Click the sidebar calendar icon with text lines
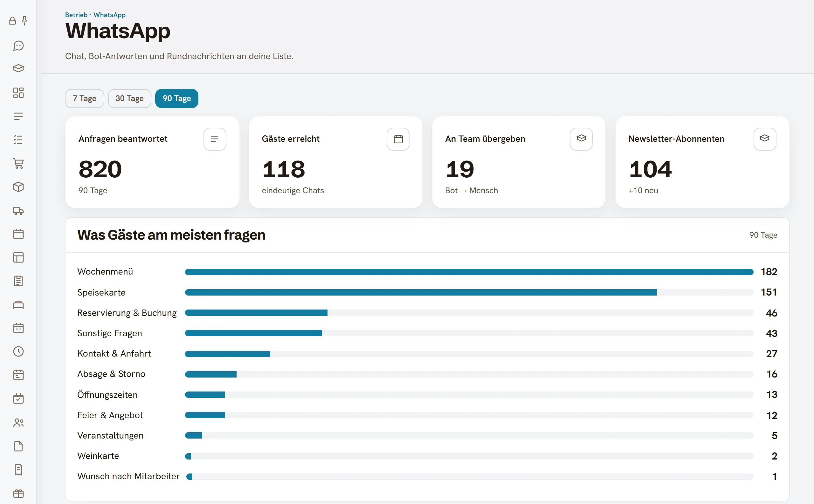Viewport: 814px width, 504px height. tap(18, 375)
